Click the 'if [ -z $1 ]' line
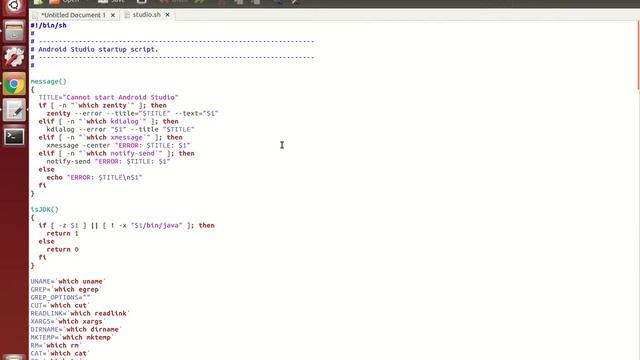 point(126,225)
